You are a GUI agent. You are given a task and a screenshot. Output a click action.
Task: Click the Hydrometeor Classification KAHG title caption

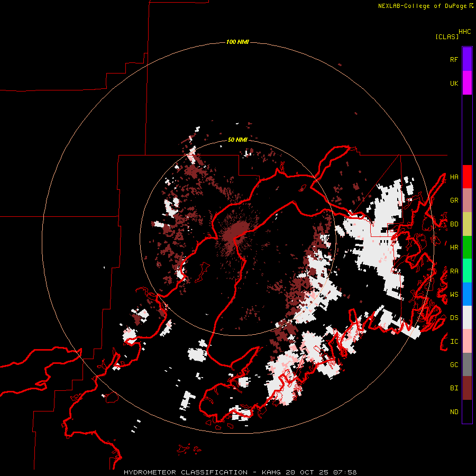[240, 472]
